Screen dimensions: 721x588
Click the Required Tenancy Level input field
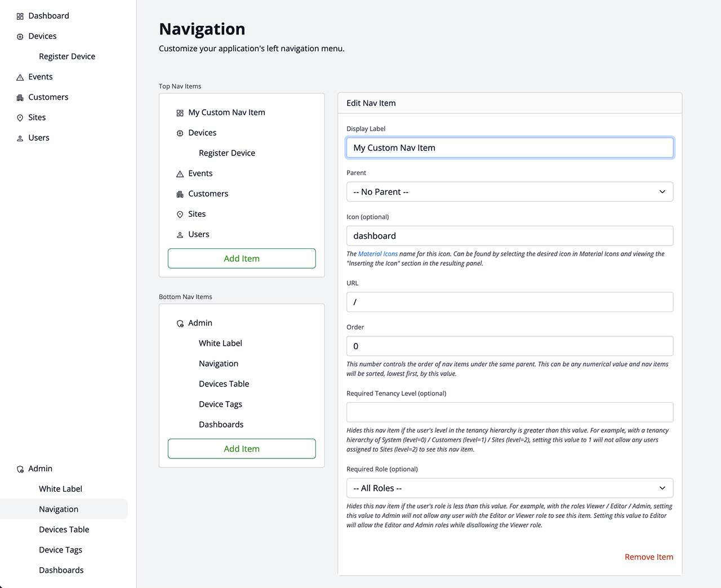pos(509,412)
